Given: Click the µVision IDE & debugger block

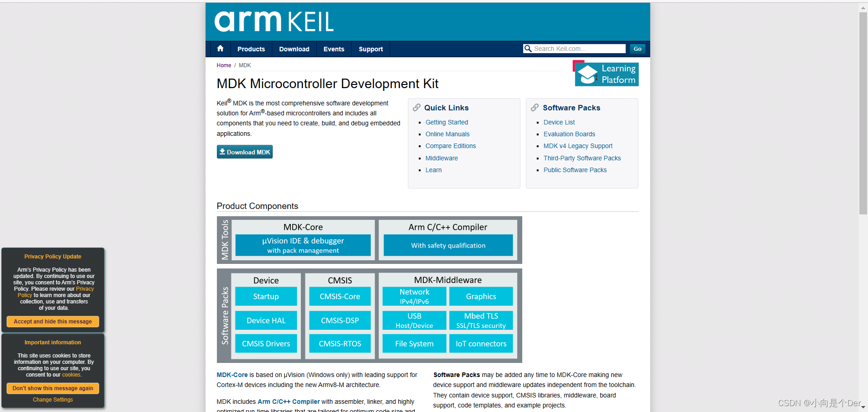Looking at the screenshot, I should [303, 245].
